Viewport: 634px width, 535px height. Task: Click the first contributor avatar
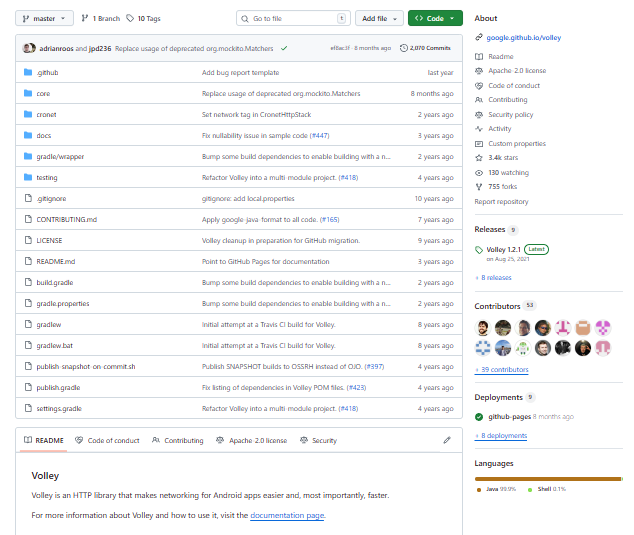pyautogui.click(x=482, y=328)
